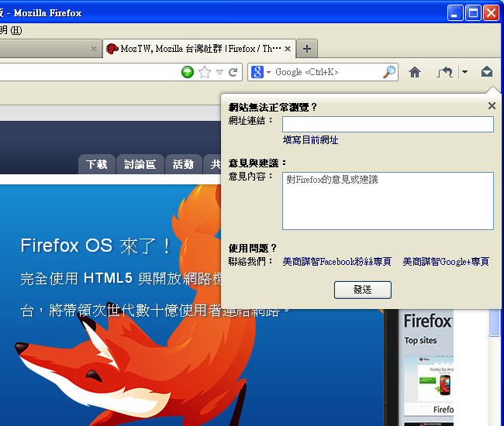Reload the page with the refresh icon

pyautogui.click(x=233, y=72)
